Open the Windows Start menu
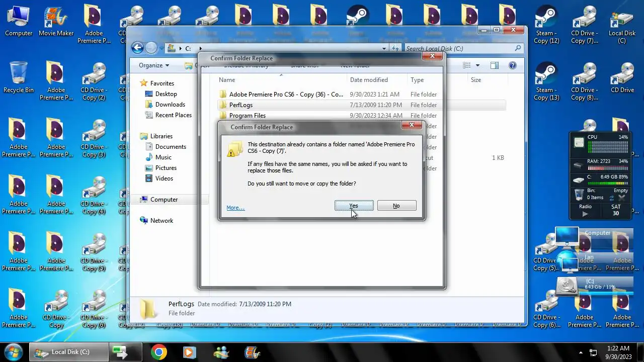Viewport: 644px width, 362px height. [x=13, y=351]
